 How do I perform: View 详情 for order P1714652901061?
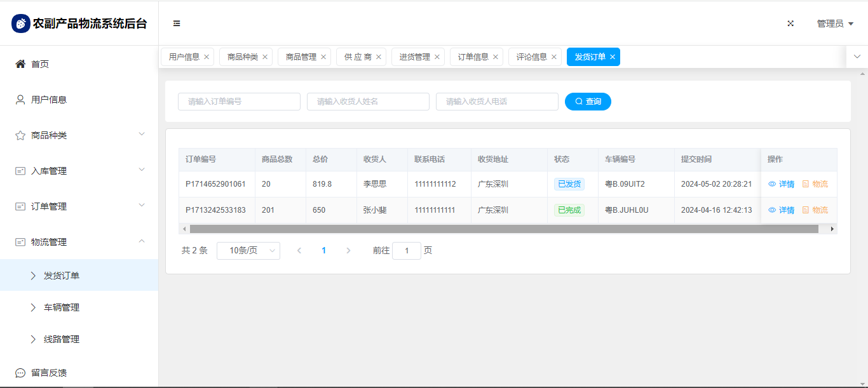(x=782, y=184)
